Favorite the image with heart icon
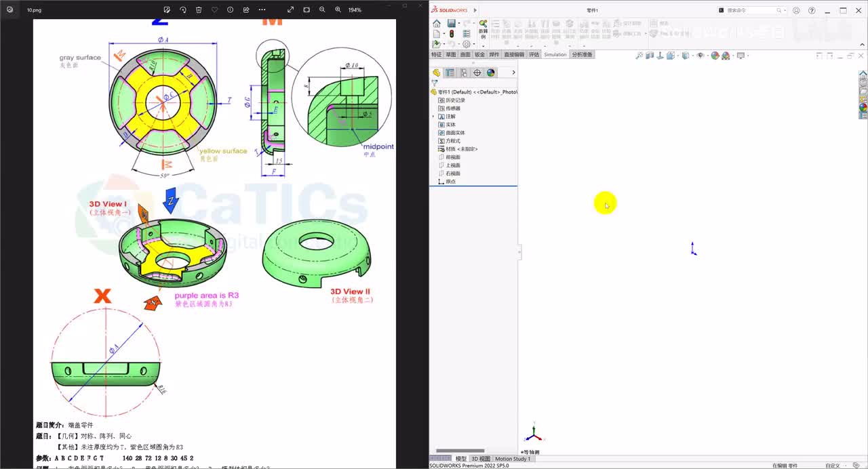The width and height of the screenshot is (868, 469). pyautogui.click(x=214, y=10)
